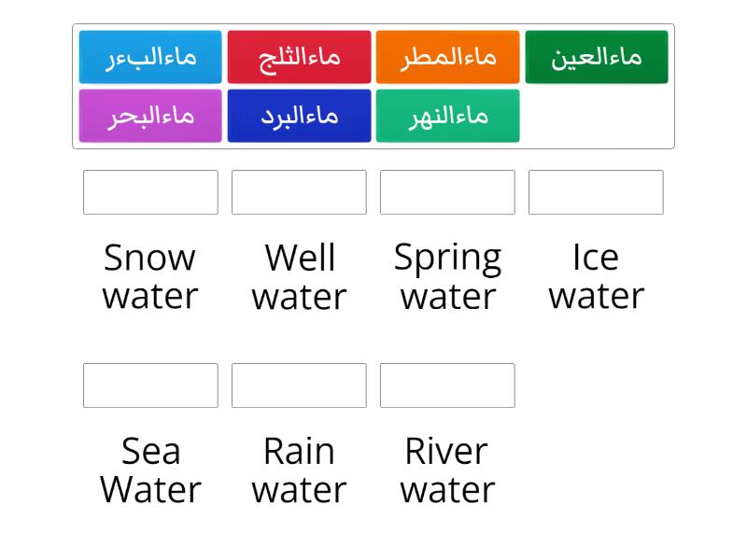This screenshot has width=747, height=560.
Task: Click the Ice water label
Action: click(x=598, y=276)
